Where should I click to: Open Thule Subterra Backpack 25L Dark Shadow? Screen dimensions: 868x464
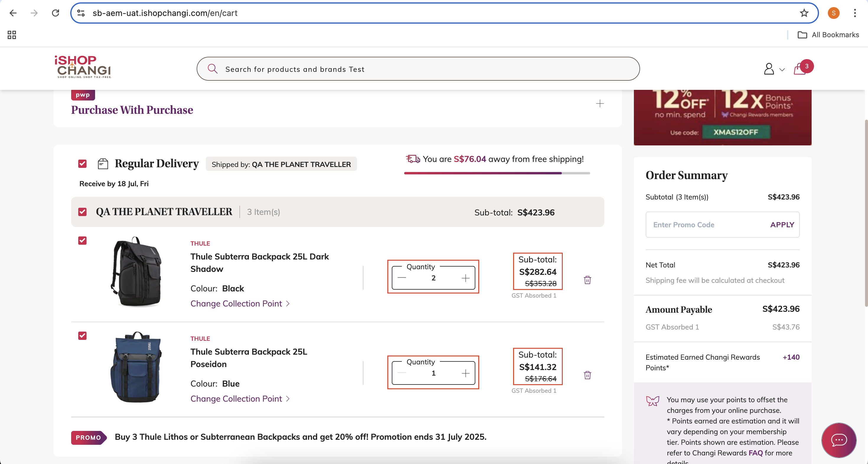click(260, 263)
